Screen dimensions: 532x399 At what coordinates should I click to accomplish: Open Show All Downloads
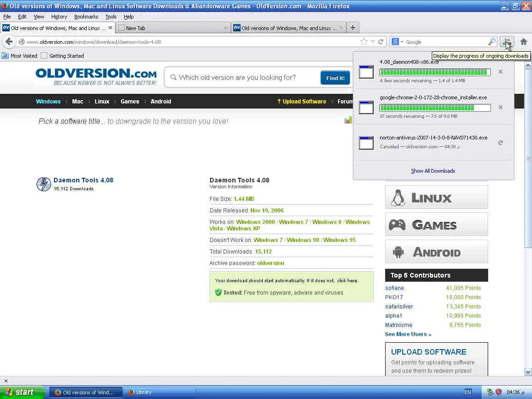point(433,171)
